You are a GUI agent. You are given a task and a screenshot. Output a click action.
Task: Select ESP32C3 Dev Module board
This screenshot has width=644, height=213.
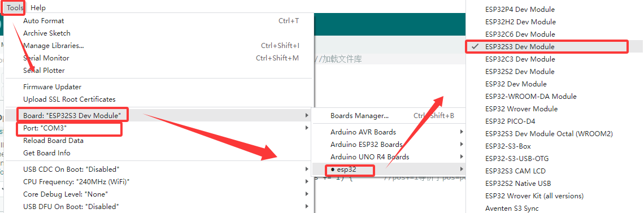pyautogui.click(x=555, y=59)
